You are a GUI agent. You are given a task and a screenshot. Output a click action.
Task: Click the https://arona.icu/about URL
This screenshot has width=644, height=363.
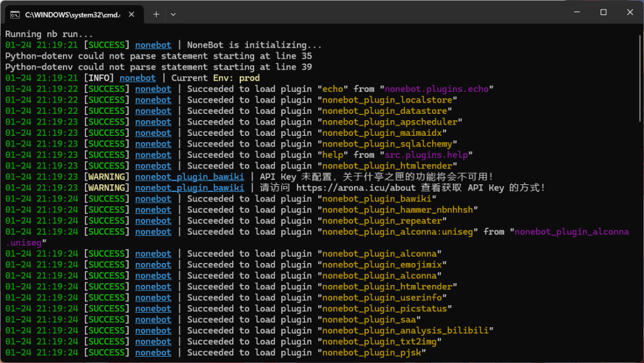[356, 187]
